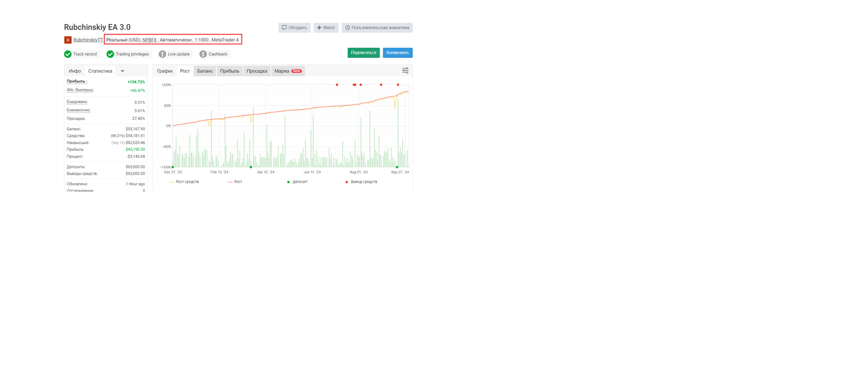868x384 pixels.
Task: Click the green Подписаться button
Action: (x=363, y=53)
